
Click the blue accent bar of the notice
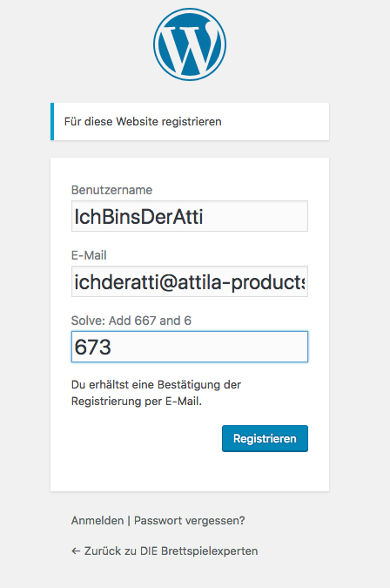coord(52,121)
